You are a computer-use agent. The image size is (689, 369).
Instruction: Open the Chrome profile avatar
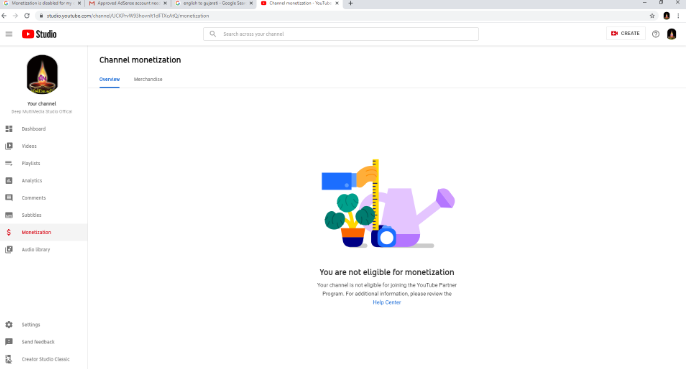click(x=667, y=15)
